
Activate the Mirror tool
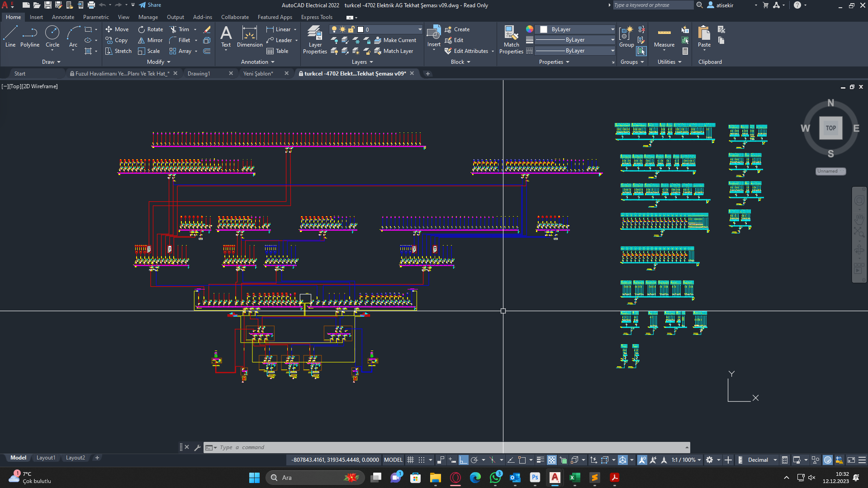click(x=150, y=40)
